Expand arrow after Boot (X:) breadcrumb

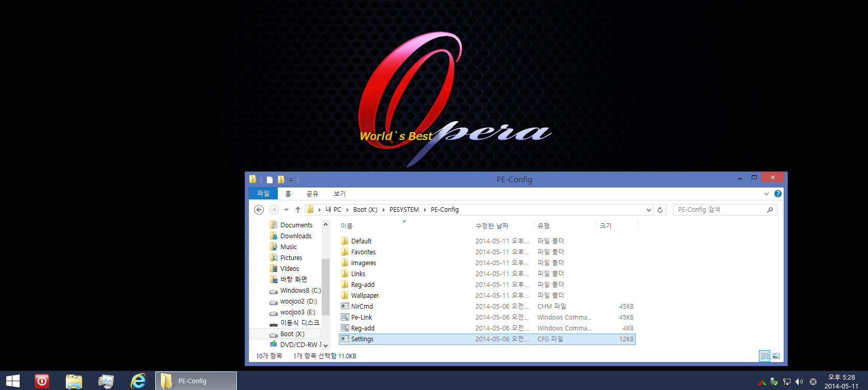(x=383, y=210)
